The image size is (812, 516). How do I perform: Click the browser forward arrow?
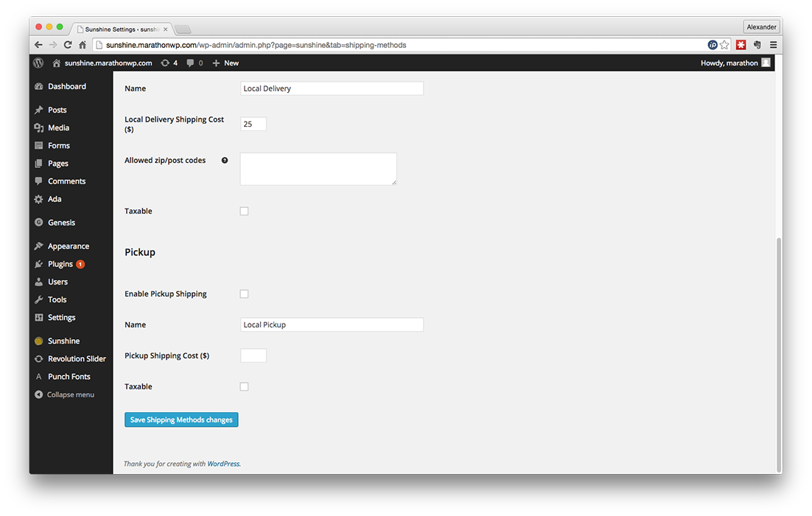point(53,45)
